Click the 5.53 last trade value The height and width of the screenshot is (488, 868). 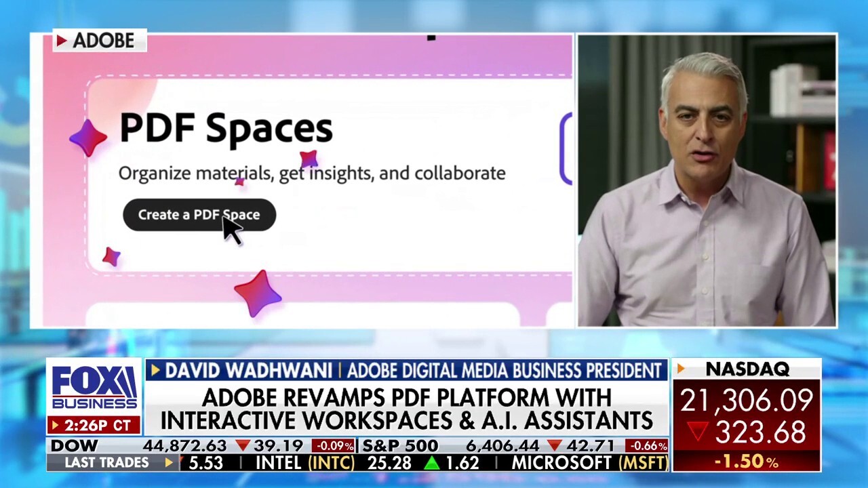point(205,463)
